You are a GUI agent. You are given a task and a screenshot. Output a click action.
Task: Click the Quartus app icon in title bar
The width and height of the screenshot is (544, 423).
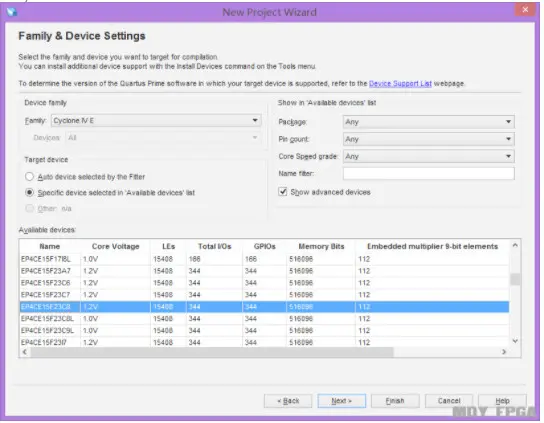(12, 11)
